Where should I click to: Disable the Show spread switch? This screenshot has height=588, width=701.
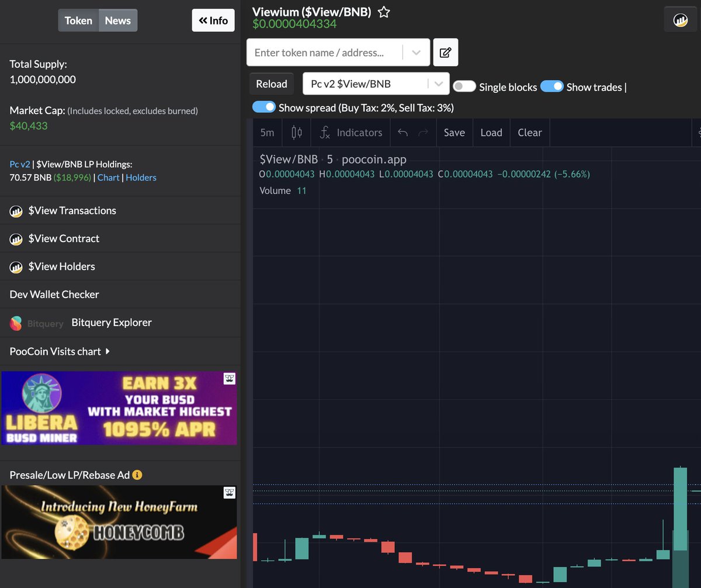click(264, 107)
